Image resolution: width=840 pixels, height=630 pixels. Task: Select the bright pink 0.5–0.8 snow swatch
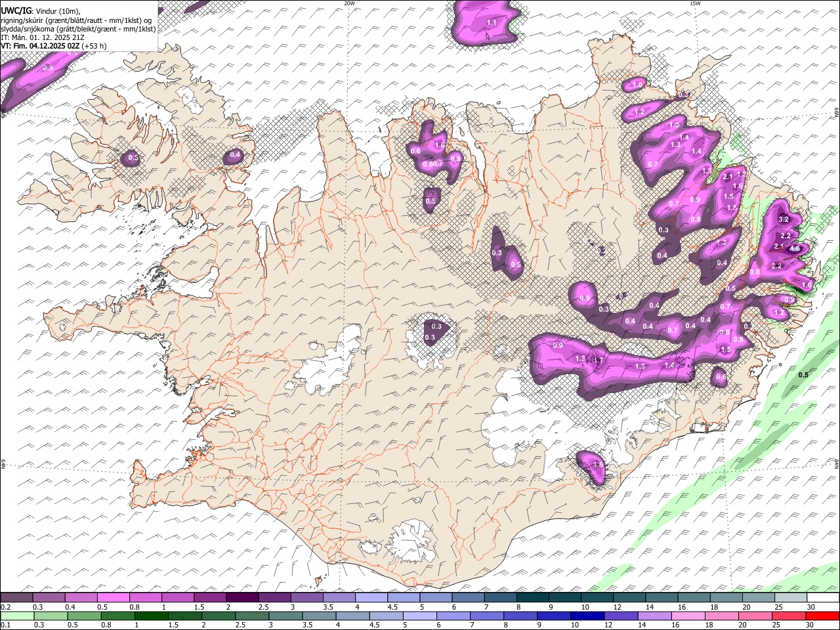pyautogui.click(x=113, y=598)
